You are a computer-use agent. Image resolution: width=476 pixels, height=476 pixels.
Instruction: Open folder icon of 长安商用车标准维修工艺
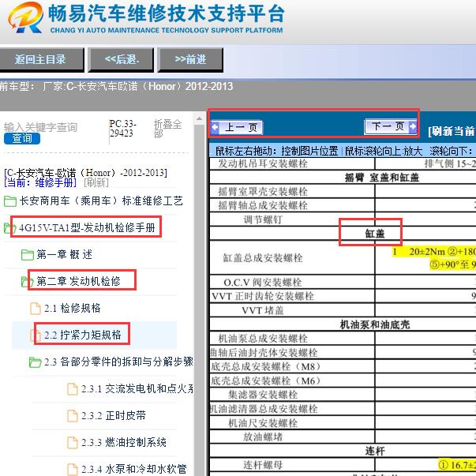tap(10, 201)
